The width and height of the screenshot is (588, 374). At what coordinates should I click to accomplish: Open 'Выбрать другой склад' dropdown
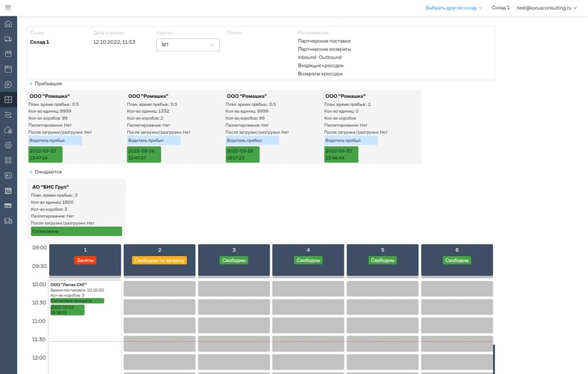point(453,8)
